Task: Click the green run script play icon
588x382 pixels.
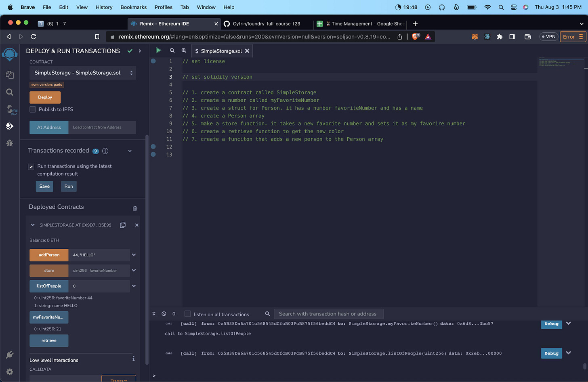Action: [x=158, y=50]
